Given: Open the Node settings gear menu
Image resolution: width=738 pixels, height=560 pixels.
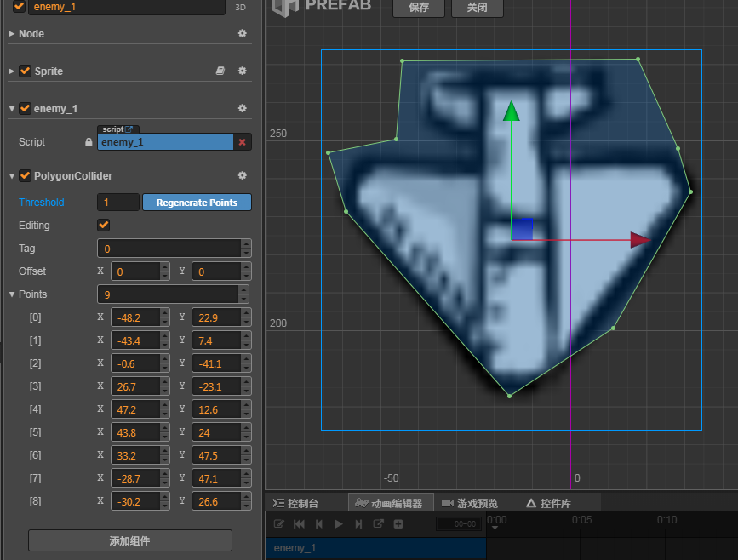Looking at the screenshot, I should [x=242, y=34].
